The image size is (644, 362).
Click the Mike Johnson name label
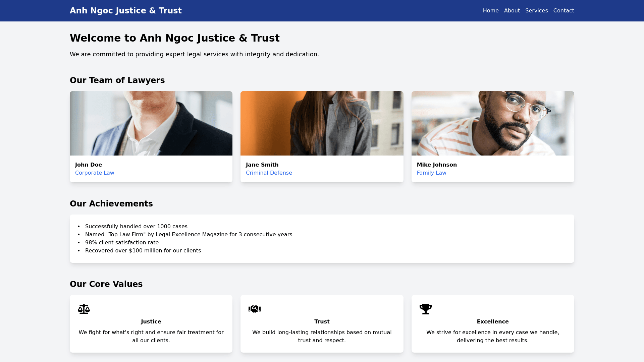coord(437,165)
